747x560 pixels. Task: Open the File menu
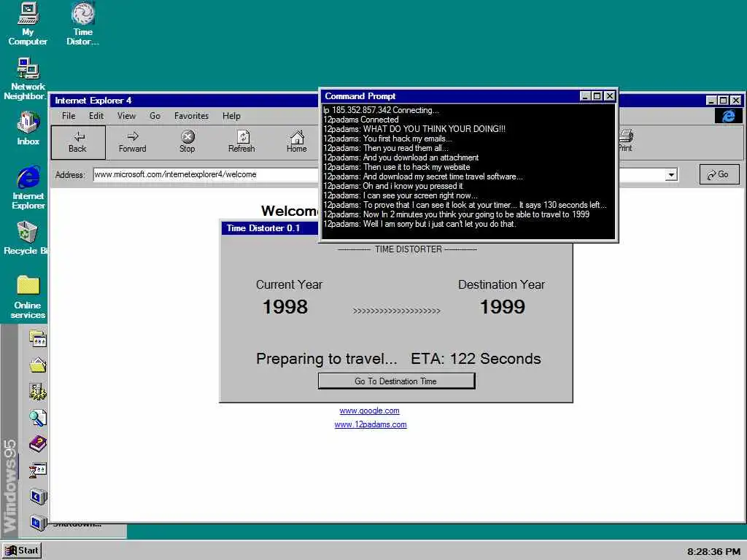(x=69, y=116)
